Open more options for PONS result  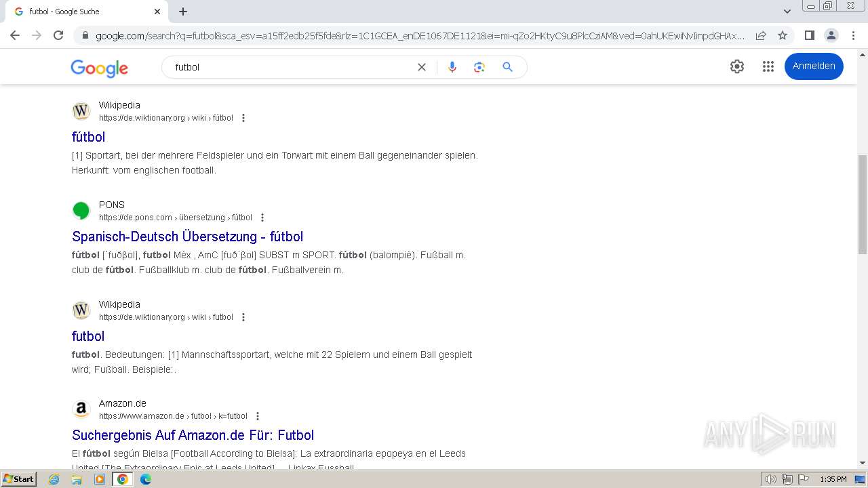(262, 218)
